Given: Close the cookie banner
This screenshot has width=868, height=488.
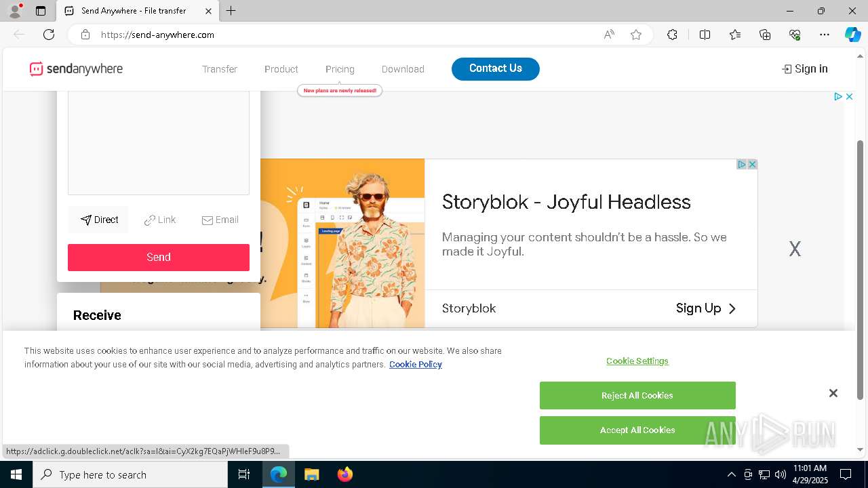Looking at the screenshot, I should 833,393.
